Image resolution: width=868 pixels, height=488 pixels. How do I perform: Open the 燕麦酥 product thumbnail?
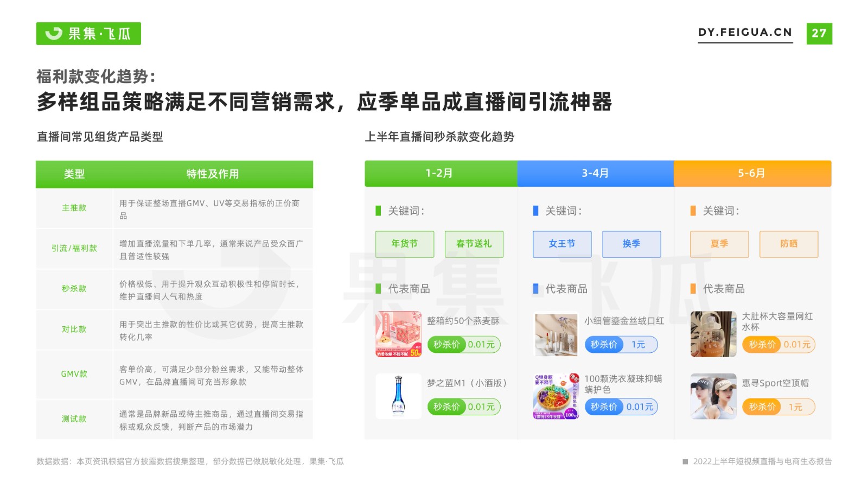point(399,334)
